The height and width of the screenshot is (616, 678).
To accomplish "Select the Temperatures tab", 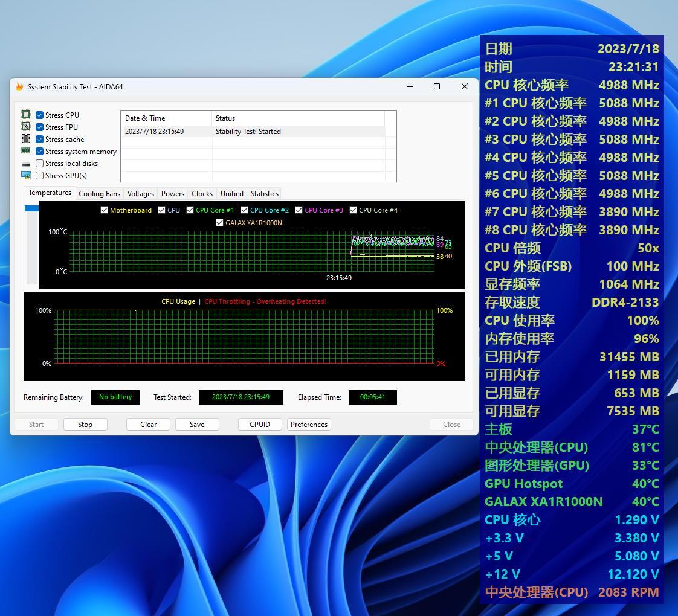I will (50, 193).
